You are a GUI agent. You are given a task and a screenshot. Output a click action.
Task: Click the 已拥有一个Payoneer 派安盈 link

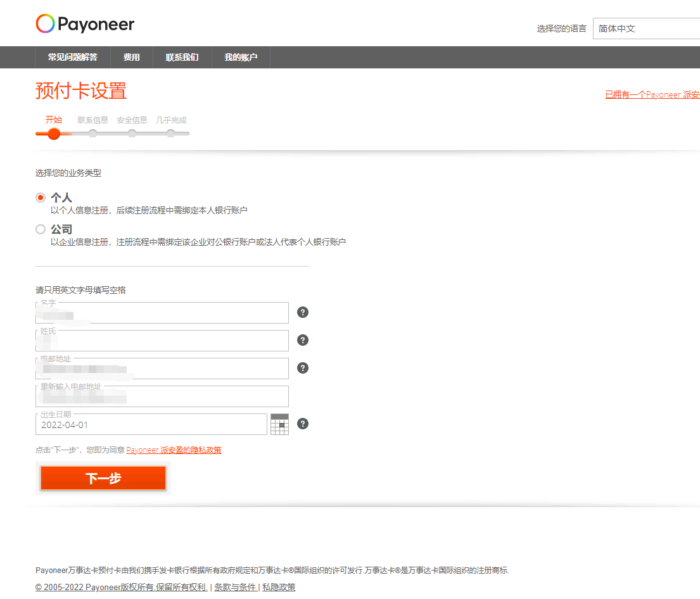click(x=652, y=94)
